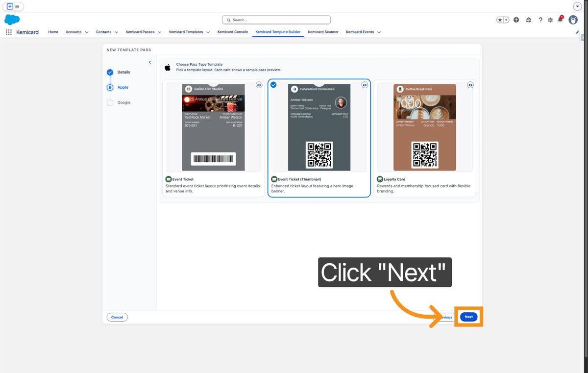Select the Kemicard Template Builder tab
Image resolution: width=588 pixels, height=373 pixels.
(278, 32)
